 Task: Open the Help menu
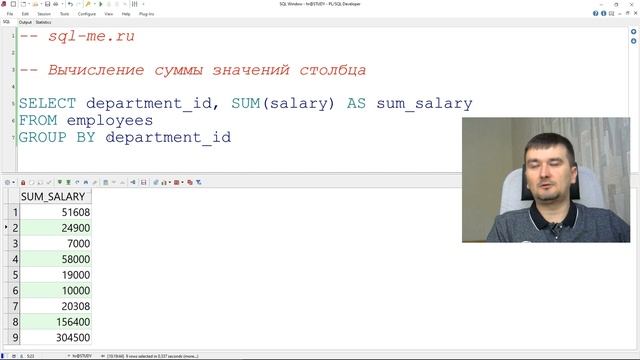click(x=126, y=14)
